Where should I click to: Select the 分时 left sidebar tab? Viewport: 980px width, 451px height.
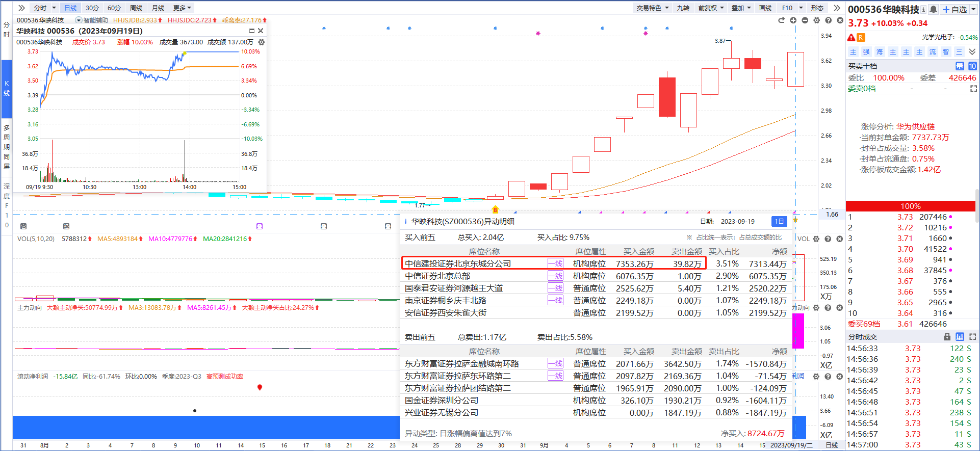point(7,30)
